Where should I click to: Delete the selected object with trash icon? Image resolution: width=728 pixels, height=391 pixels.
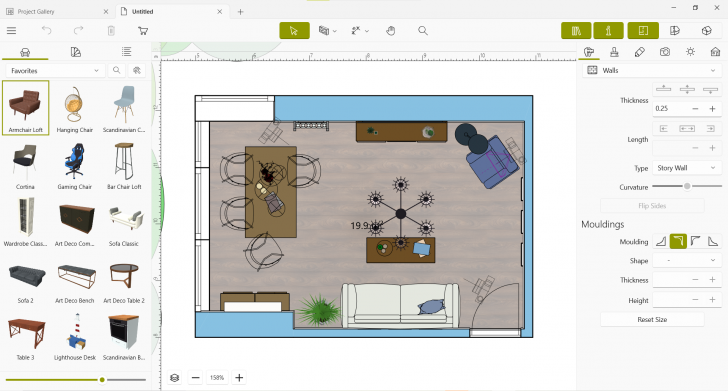coord(111,31)
